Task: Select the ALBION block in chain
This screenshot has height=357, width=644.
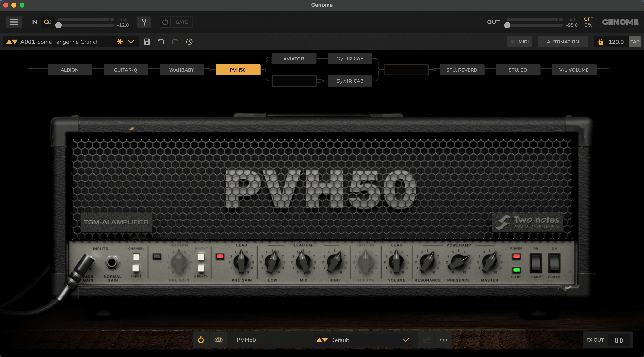Action: (70, 70)
